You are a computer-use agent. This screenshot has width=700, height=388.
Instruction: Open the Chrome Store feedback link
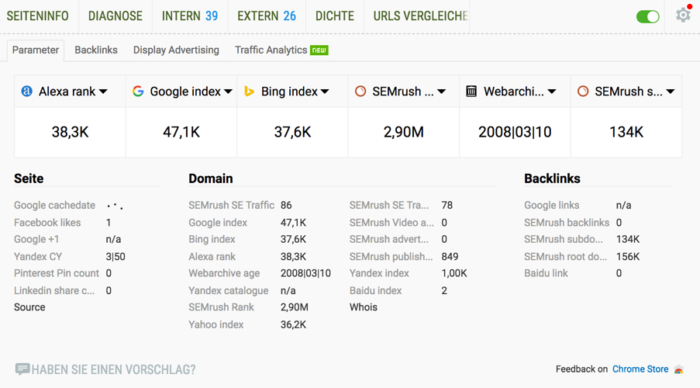tap(640, 369)
